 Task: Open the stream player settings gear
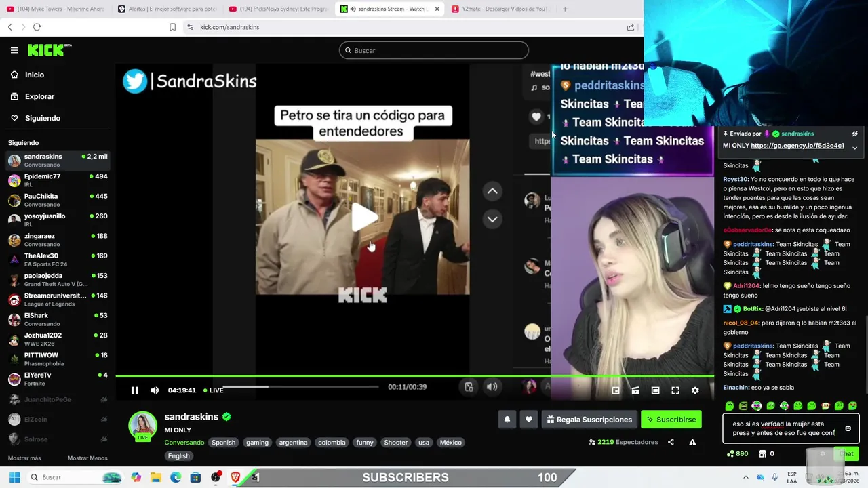click(x=695, y=390)
